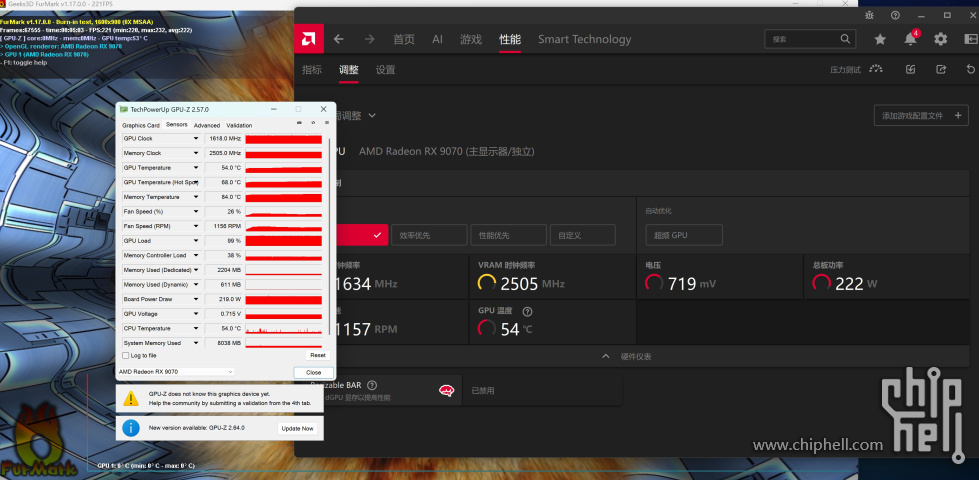Open GPU Load sensor dropdown arrow
The image size is (979, 480).
tap(195, 241)
